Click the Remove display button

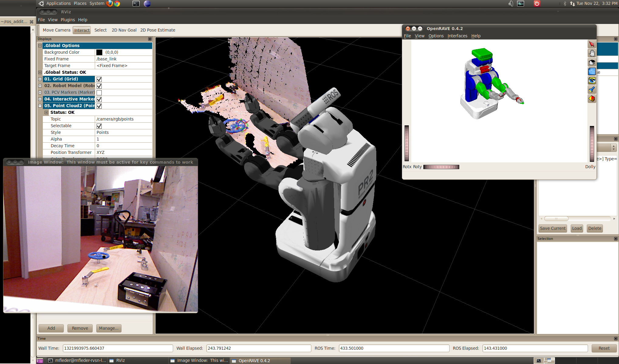[x=80, y=328]
